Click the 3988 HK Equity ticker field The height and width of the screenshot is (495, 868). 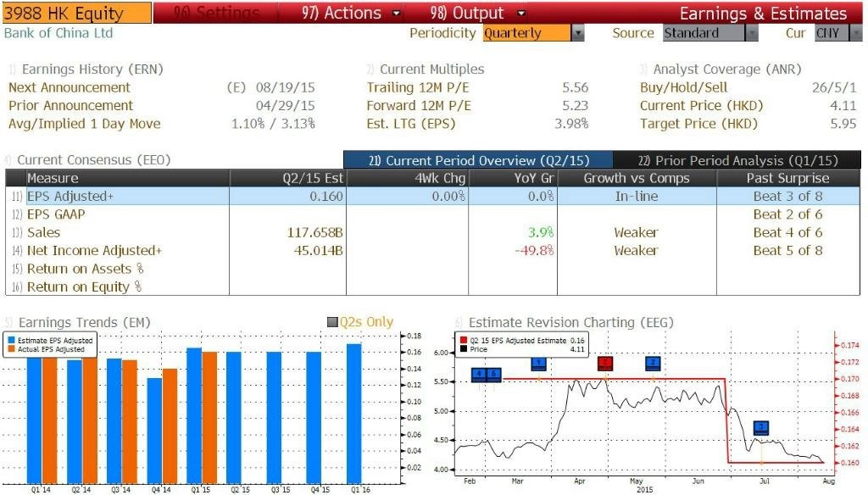tap(76, 13)
